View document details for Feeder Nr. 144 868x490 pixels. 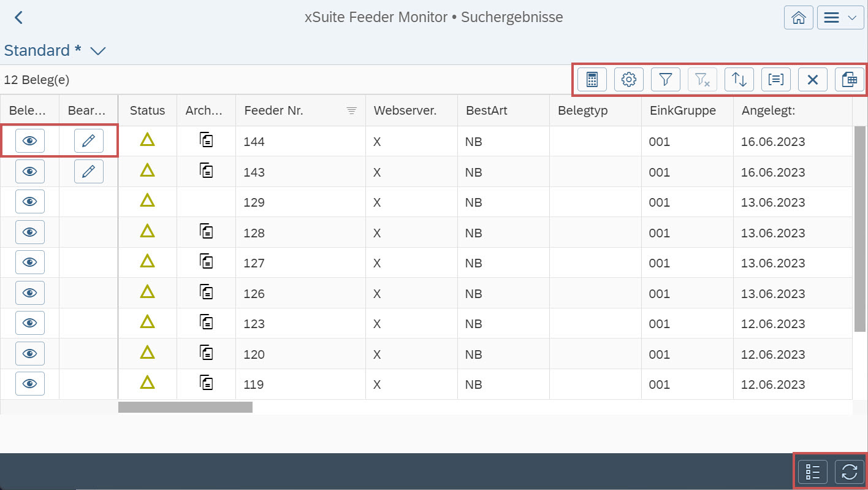click(x=29, y=140)
